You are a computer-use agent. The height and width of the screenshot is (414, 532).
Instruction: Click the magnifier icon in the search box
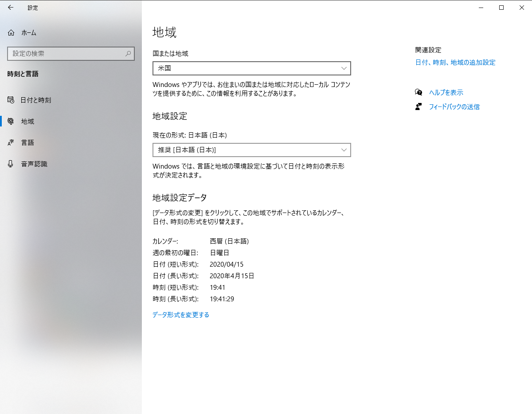click(x=128, y=54)
